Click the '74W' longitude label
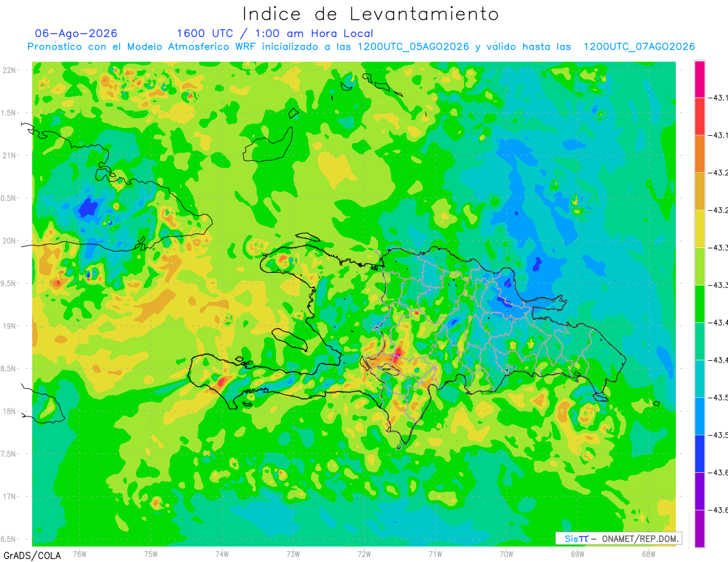 click(x=222, y=554)
